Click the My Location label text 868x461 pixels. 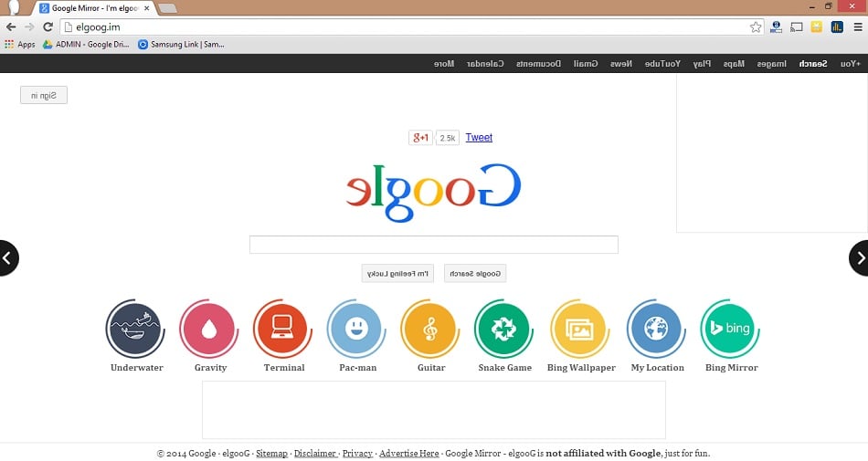pos(658,368)
